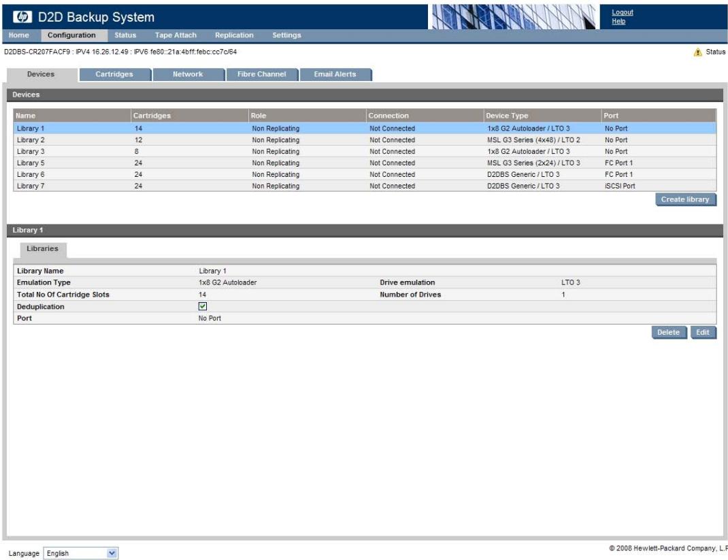Click the device identifier D2DBS-CR207FACF9 text

click(37, 52)
